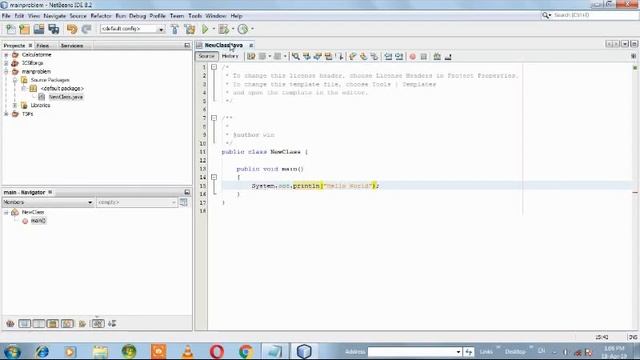Minimize the Projects panel window group
This screenshot has height=360, width=640.
click(187, 45)
